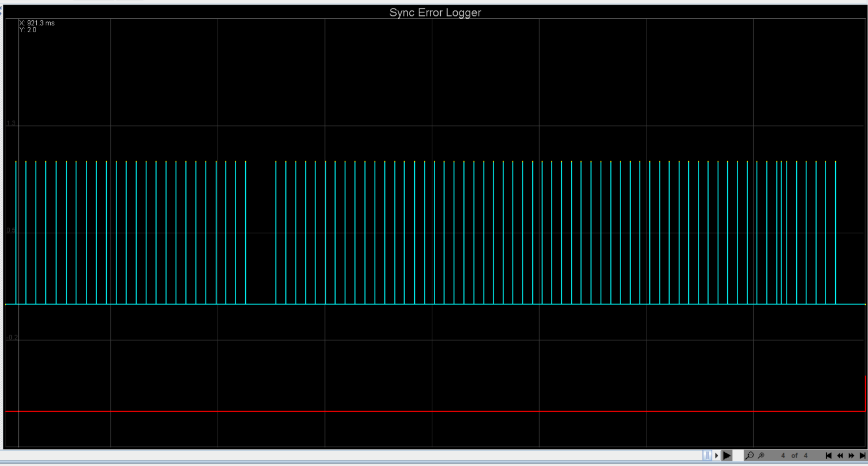This screenshot has height=466, width=868.
Task: Click the scrollbar right arrow
Action: 717,455
